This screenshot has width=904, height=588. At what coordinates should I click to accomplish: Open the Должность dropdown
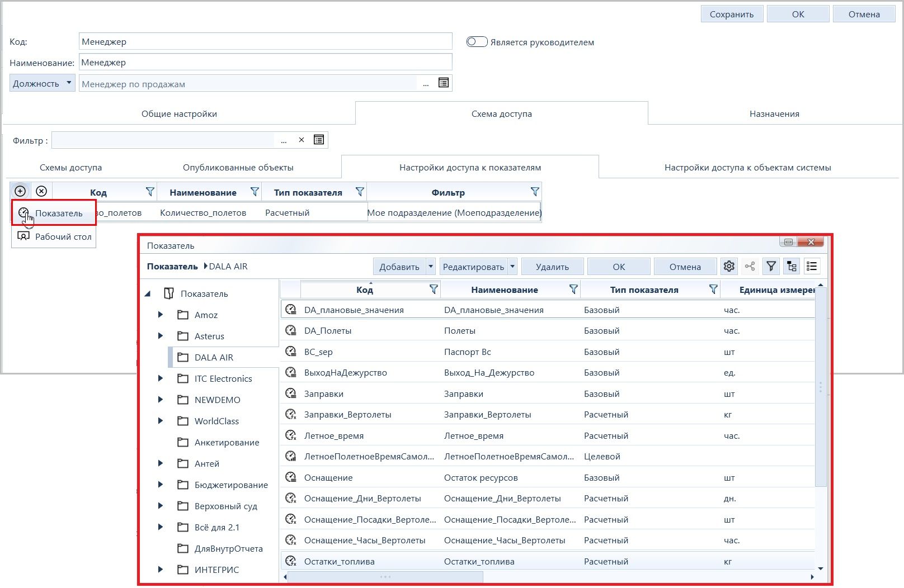click(43, 83)
